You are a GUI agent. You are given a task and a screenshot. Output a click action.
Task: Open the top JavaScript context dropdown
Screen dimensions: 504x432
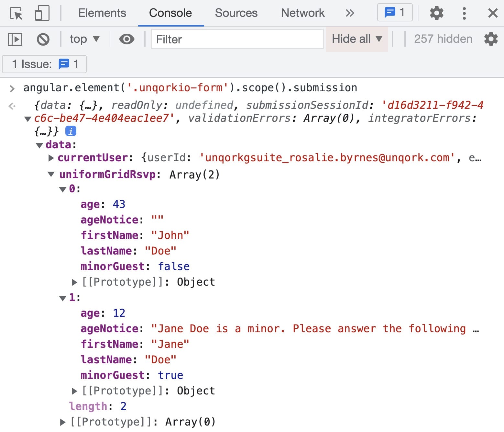coord(84,39)
